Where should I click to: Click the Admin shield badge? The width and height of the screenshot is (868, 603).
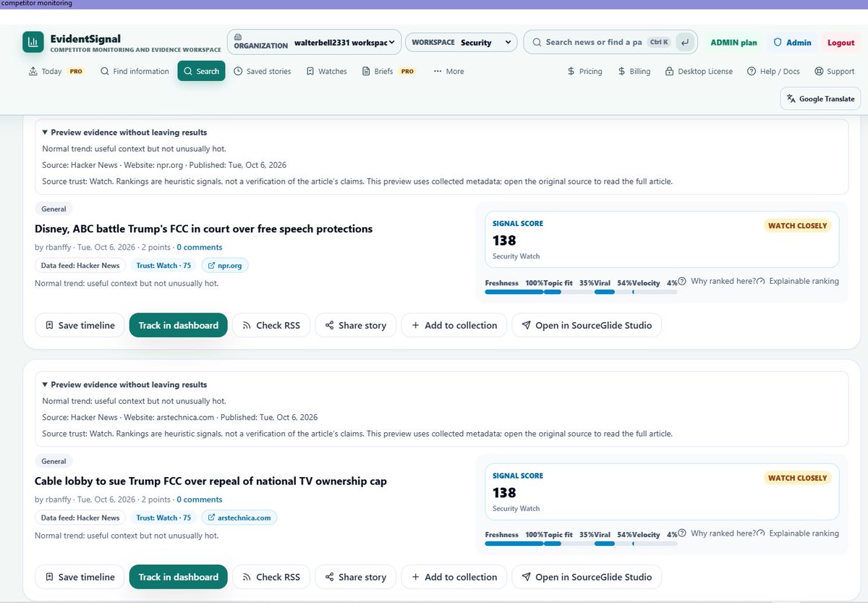tap(792, 43)
